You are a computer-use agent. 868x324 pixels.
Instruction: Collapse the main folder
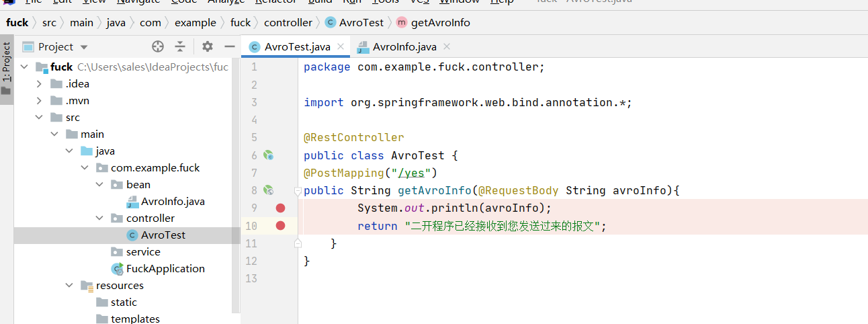(x=54, y=134)
